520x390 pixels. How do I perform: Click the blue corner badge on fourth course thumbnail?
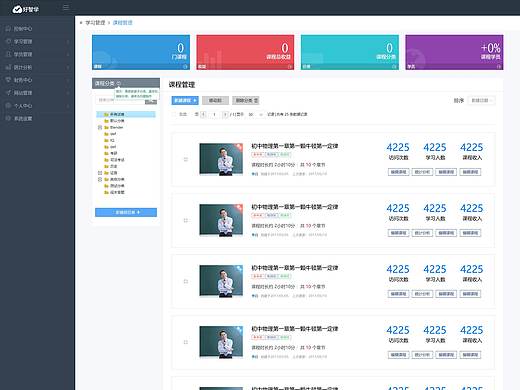[x=238, y=330]
